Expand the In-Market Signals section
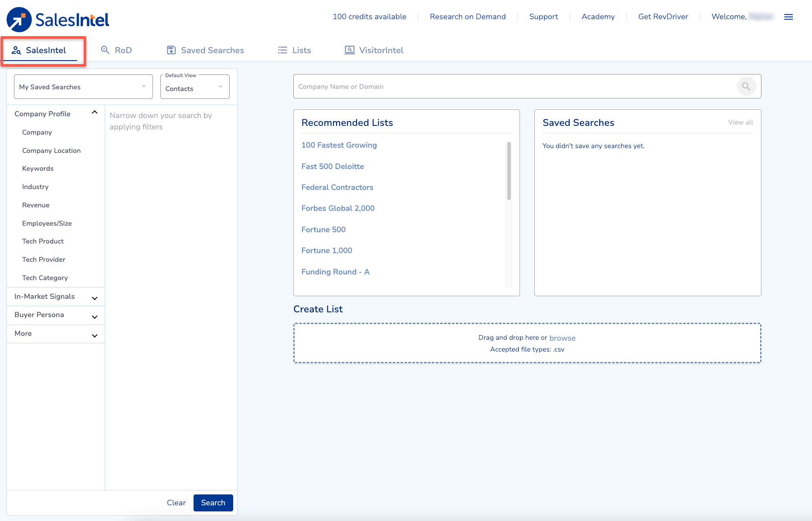812x521 pixels. 94,298
